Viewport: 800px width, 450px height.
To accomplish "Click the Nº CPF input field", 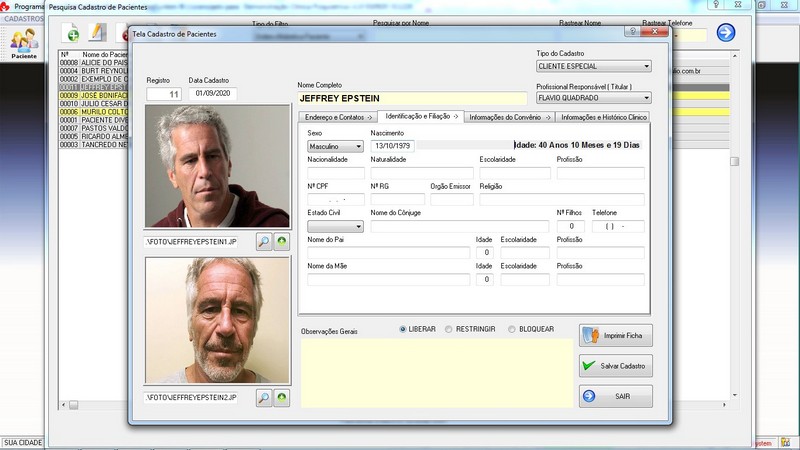I will [336, 199].
